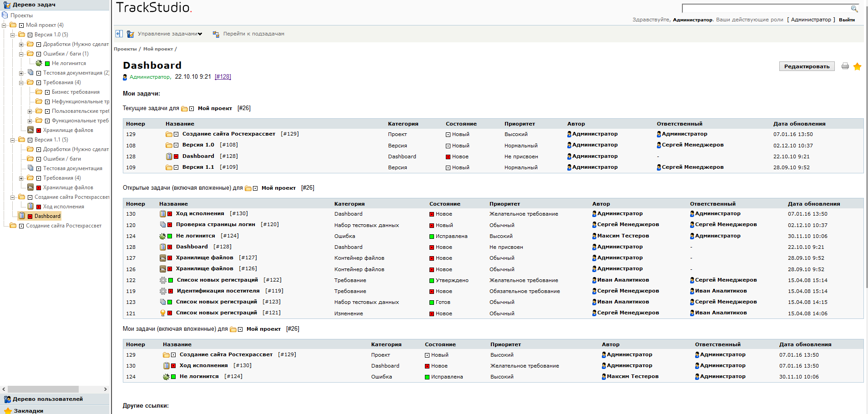
Task: Click the magnifier search icon
Action: pos(854,9)
